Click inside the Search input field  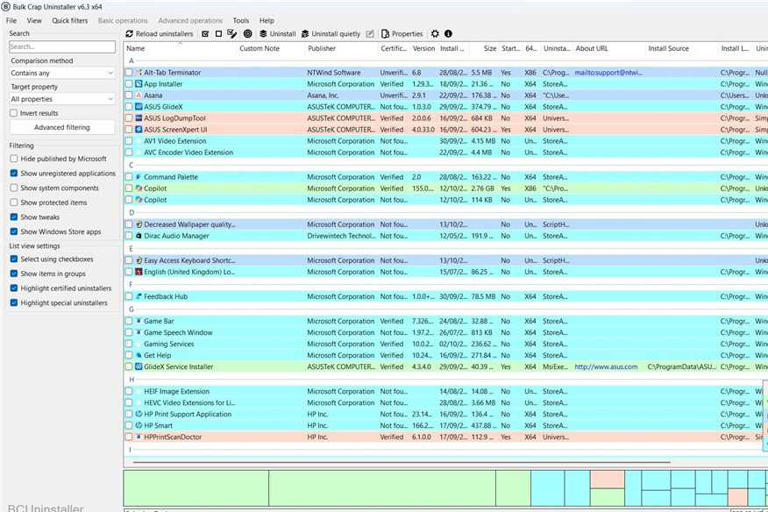pos(62,47)
